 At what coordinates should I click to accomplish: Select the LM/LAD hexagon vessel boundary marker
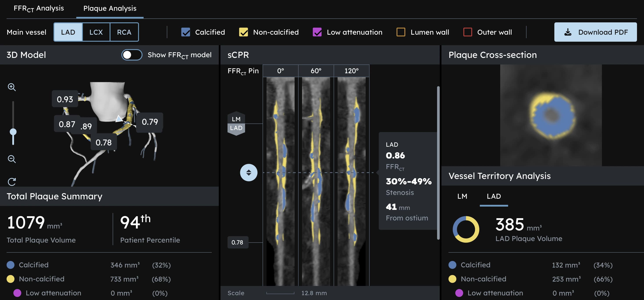[236, 124]
